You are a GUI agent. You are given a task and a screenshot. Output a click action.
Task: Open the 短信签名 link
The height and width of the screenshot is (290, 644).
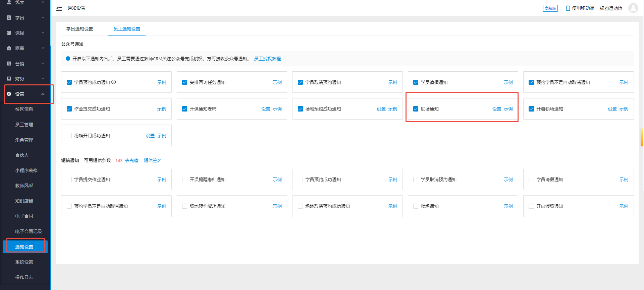[x=153, y=161]
